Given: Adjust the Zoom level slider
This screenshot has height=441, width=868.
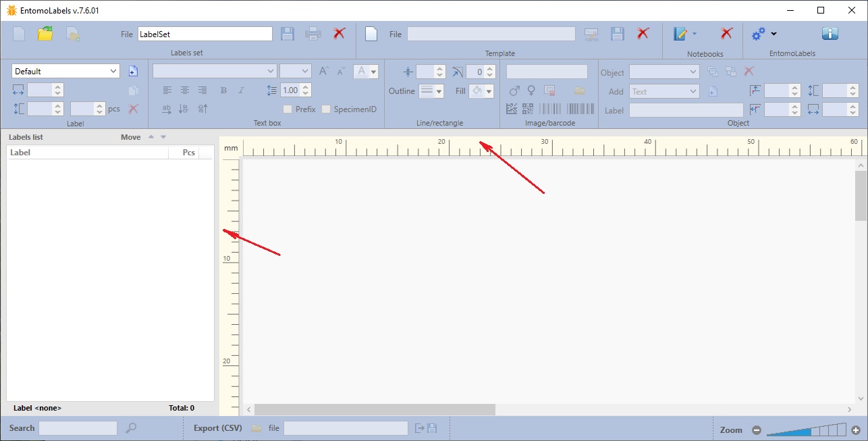Looking at the screenshot, I should 806,430.
